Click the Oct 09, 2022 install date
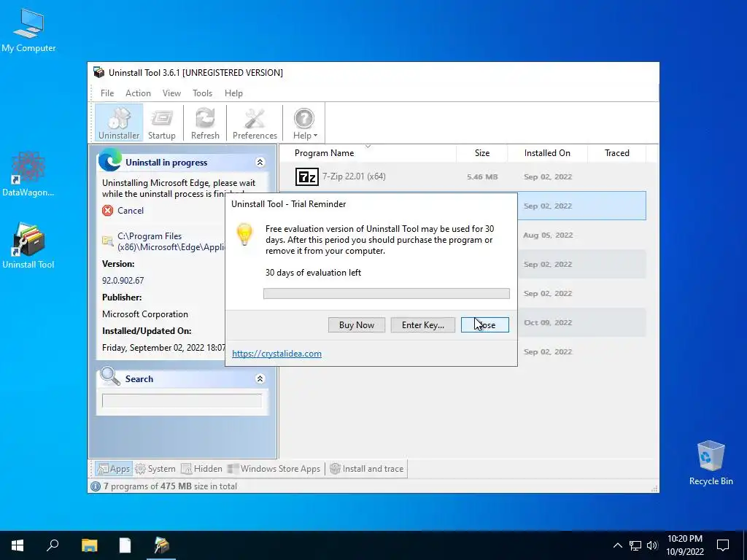The image size is (747, 560). click(547, 323)
